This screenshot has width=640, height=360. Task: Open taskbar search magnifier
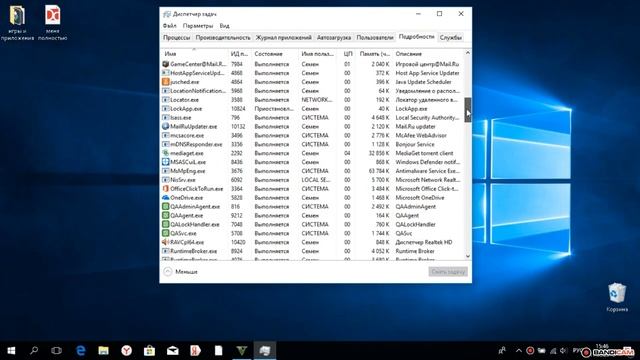pos(34,351)
